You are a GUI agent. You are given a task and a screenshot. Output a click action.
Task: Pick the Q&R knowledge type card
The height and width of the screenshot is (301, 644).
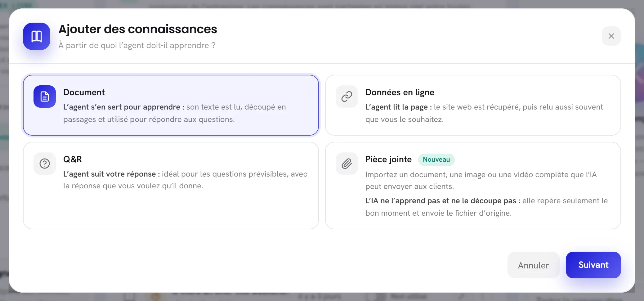click(x=171, y=186)
